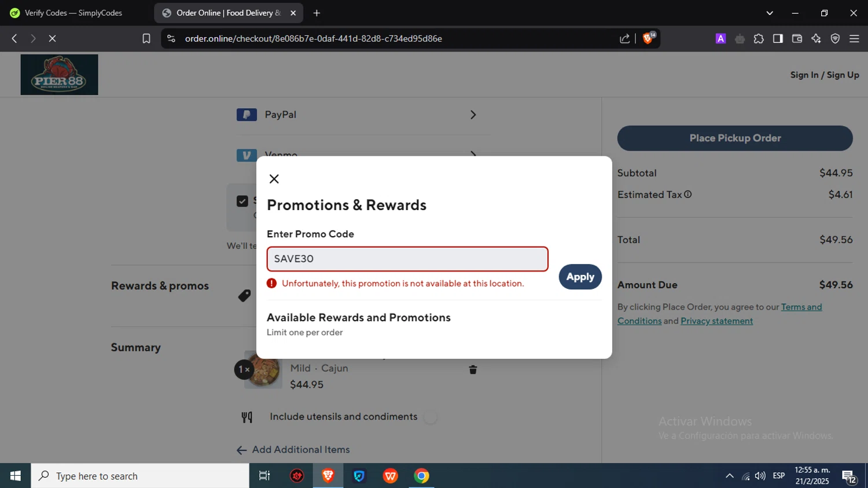Screen dimensions: 868x488
Task: Switch to the Verify Codes SimplyCodes tab
Action: (x=75, y=13)
